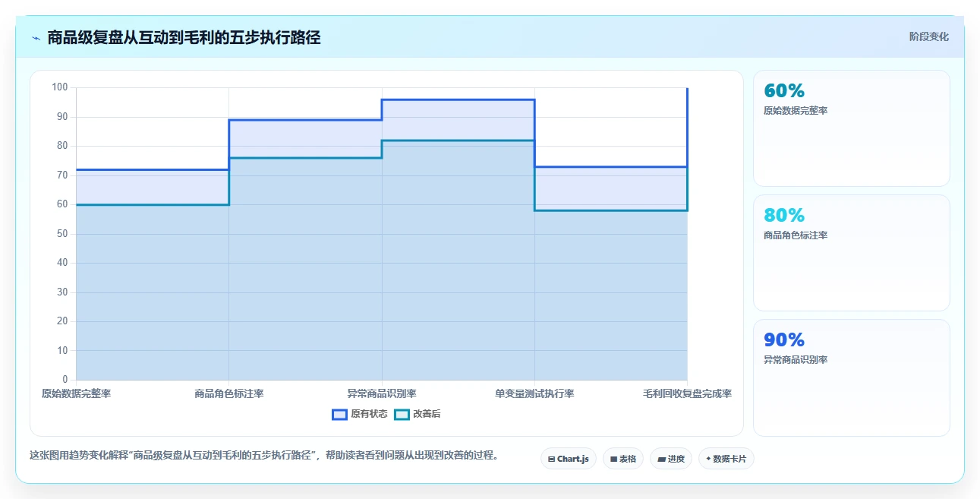Viewport: 980px width, 499px height.
Task: Open the 80% 商品角色标注率 card
Action: tap(851, 253)
